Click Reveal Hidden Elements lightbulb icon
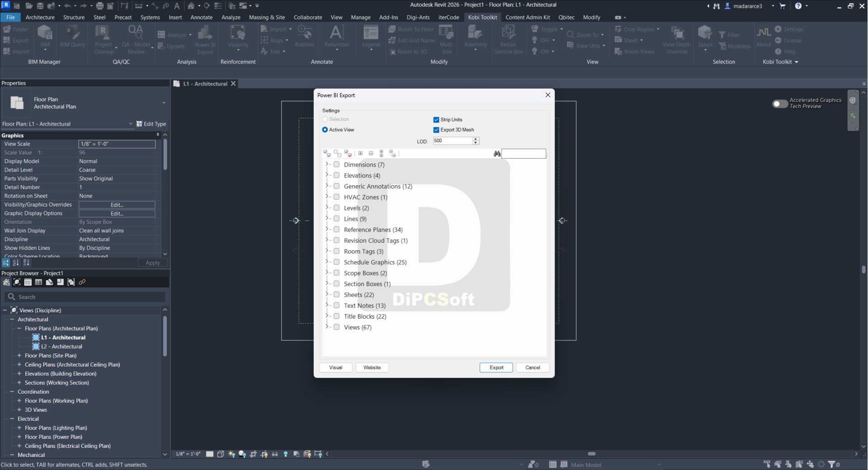Image resolution: width=868 pixels, height=470 pixels. coord(286,454)
